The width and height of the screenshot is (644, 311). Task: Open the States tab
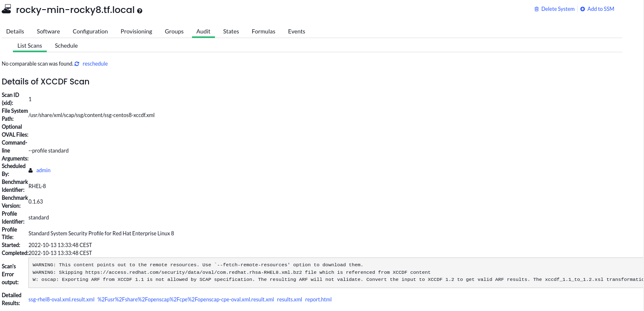[x=231, y=31]
